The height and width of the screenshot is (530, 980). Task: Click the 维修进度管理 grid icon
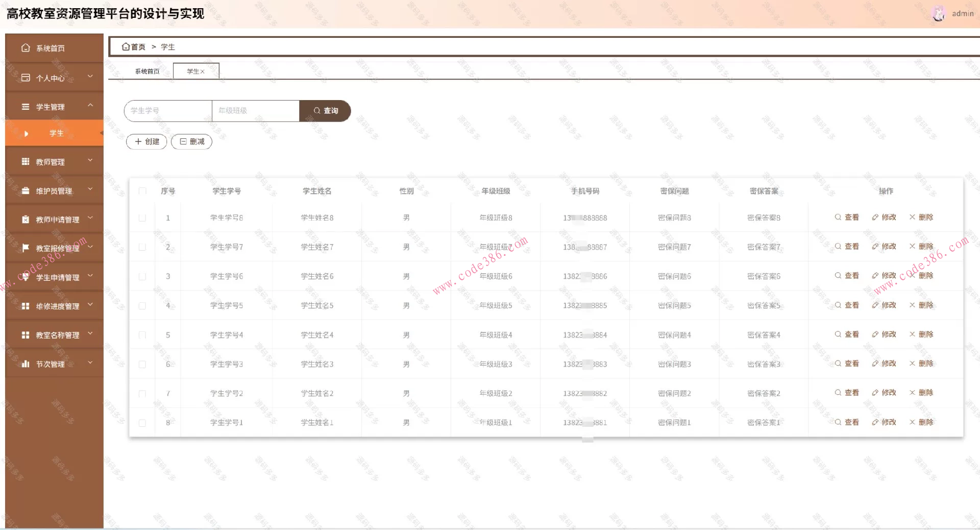(26, 306)
